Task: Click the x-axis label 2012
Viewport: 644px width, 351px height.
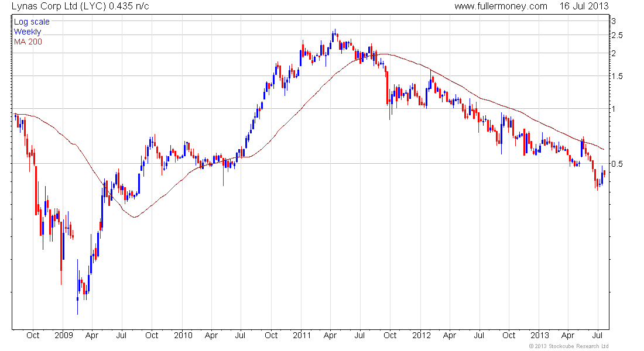Action: pos(422,335)
